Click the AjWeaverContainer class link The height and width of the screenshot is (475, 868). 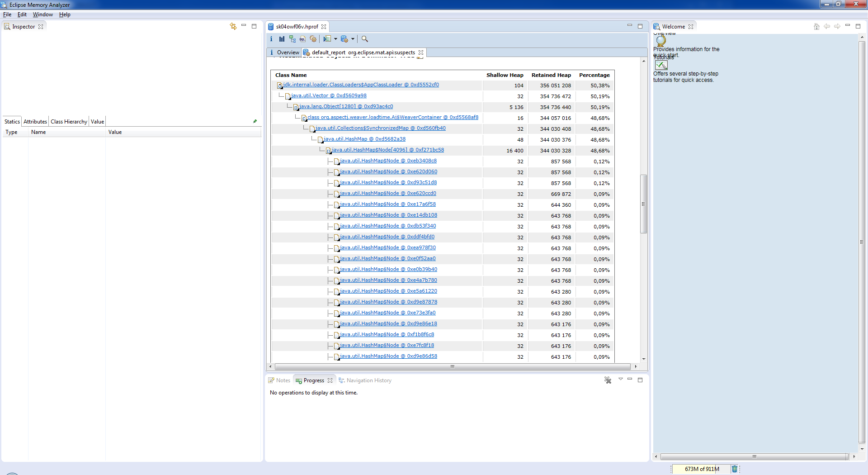click(x=392, y=118)
